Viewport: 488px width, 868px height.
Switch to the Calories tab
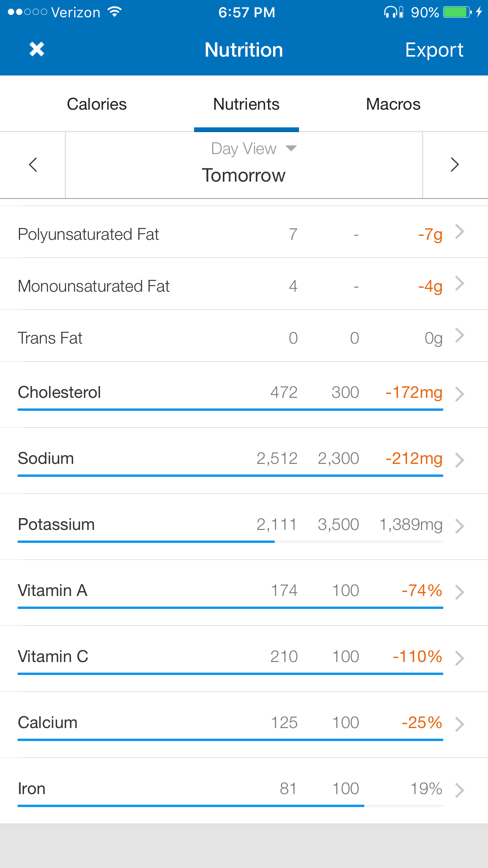click(x=97, y=105)
